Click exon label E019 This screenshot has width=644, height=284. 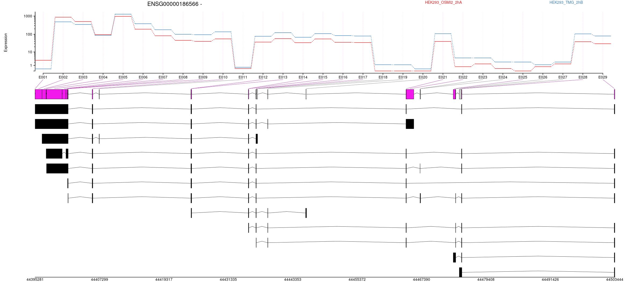pos(403,77)
